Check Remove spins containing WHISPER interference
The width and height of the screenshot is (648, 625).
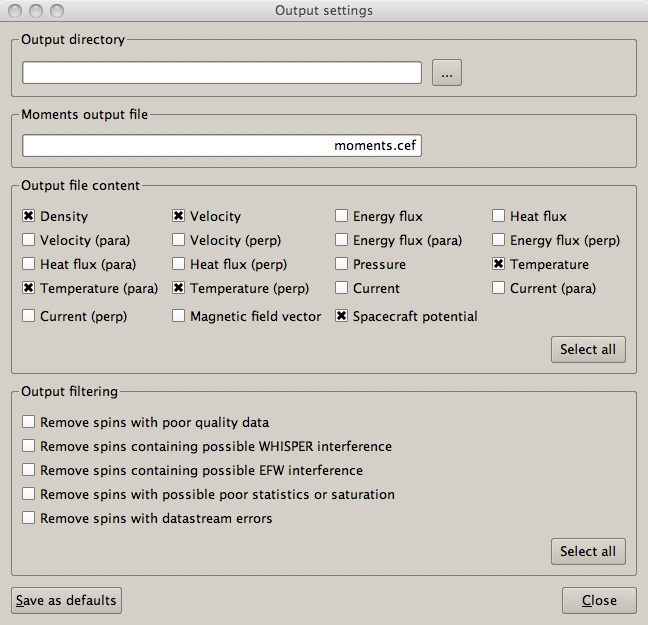pyautogui.click(x=29, y=446)
